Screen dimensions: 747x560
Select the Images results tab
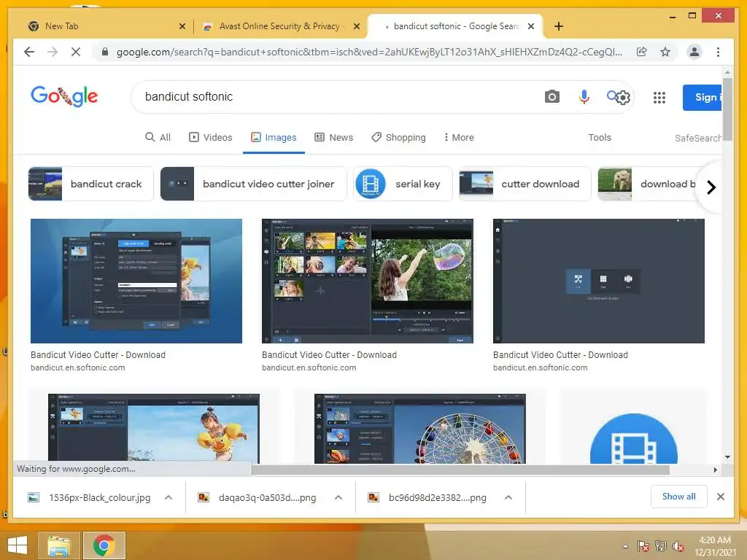(274, 137)
